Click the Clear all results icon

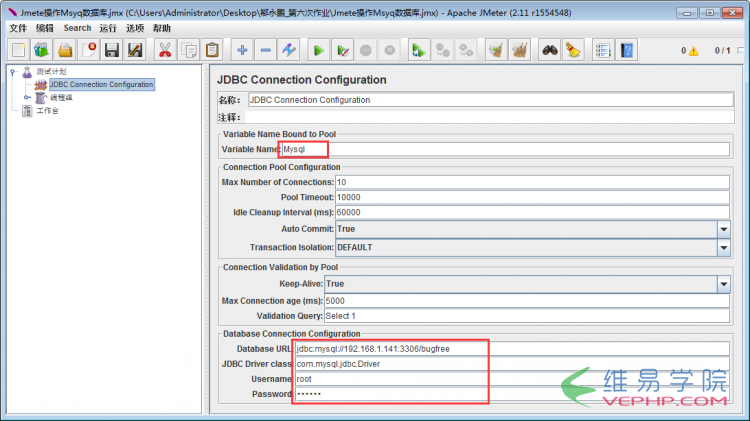click(x=519, y=50)
